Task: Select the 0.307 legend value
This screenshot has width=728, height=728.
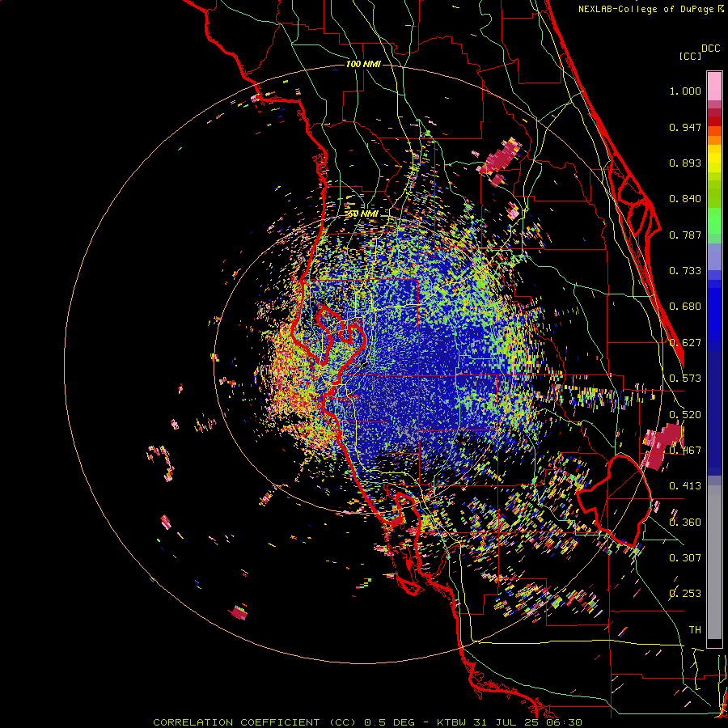Action: (x=685, y=557)
